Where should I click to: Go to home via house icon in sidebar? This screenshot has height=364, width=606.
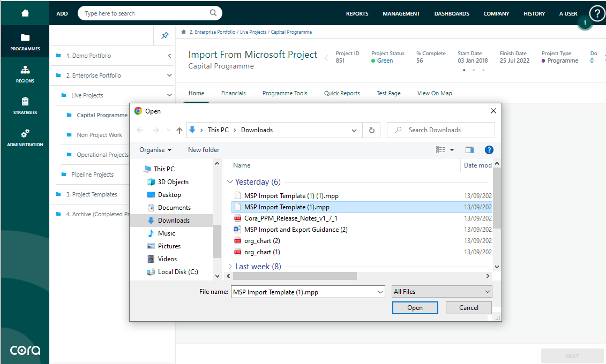[x=25, y=13]
